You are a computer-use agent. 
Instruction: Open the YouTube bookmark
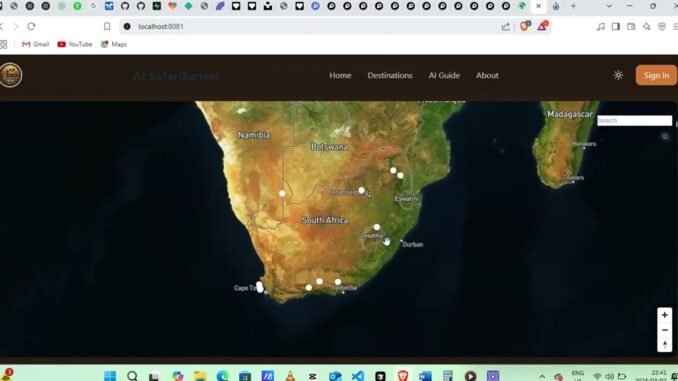tap(75, 44)
